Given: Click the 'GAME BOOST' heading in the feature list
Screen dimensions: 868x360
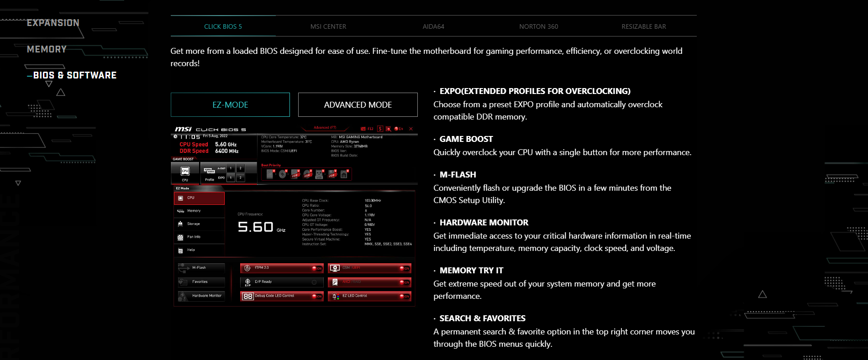Looking at the screenshot, I should click(466, 139).
